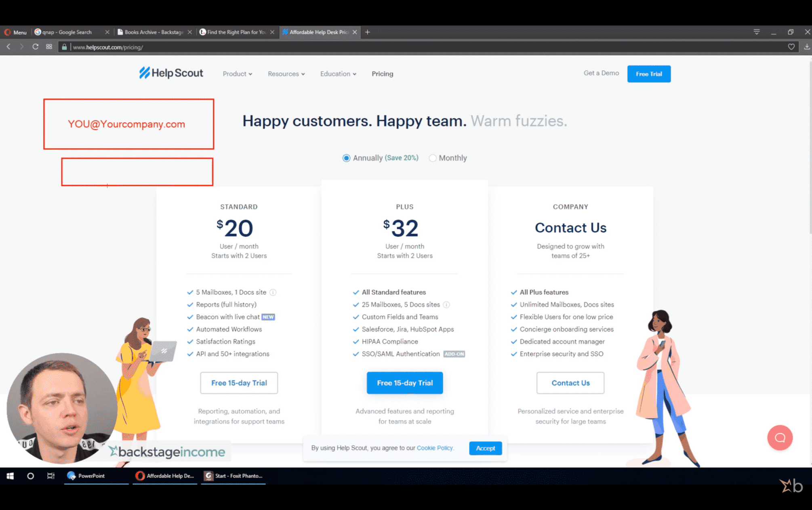Click the COMPANY plan title
The width and height of the screenshot is (812, 510).
tap(570, 207)
